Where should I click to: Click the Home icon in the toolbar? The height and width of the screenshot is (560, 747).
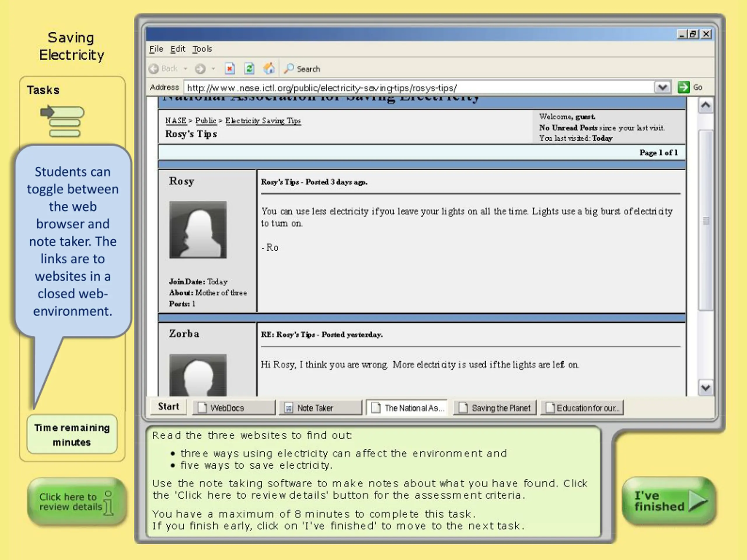click(x=269, y=69)
